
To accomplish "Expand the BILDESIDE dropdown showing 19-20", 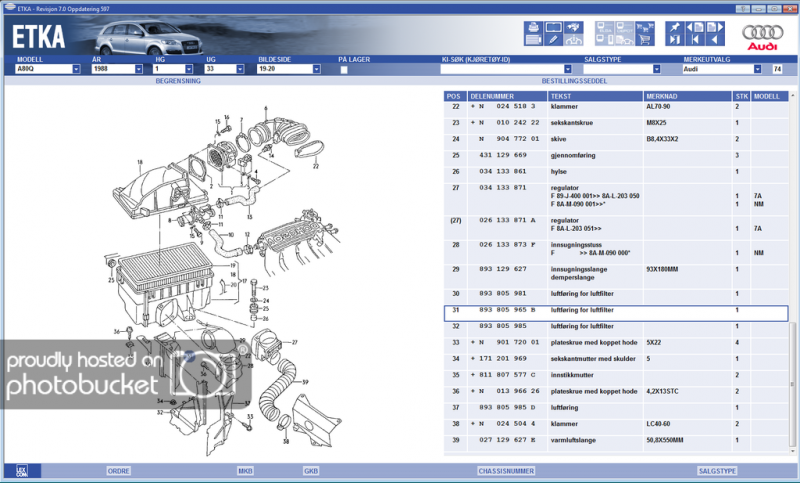I will pos(316,70).
